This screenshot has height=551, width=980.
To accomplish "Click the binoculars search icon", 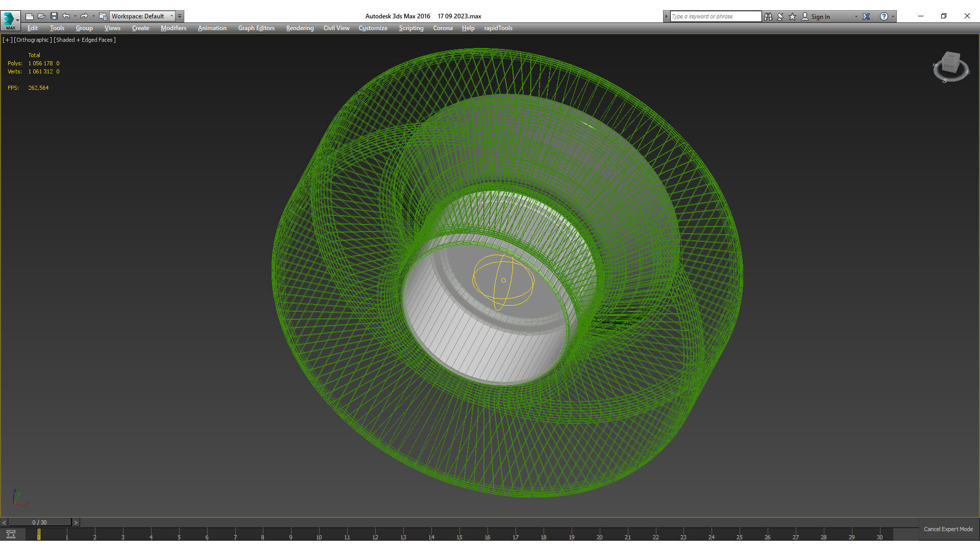I will pos(768,16).
